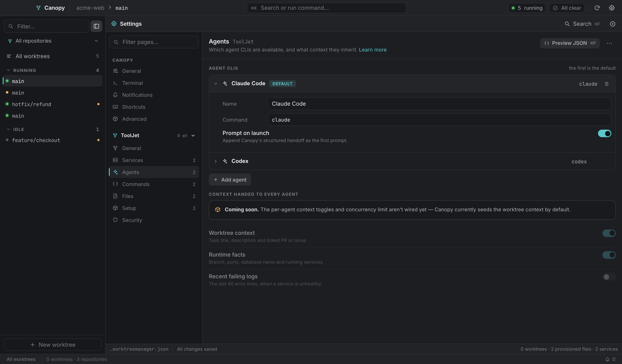Open settings via the top-right gear icon

click(x=611, y=8)
